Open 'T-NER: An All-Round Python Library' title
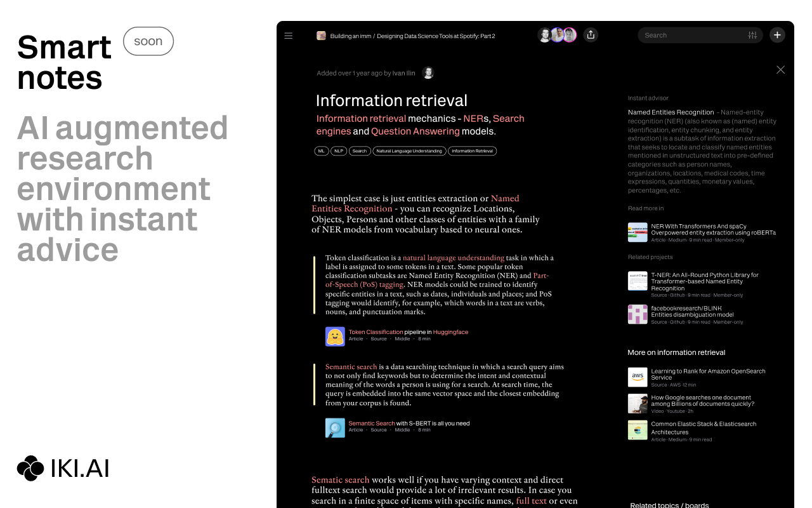Viewport: 812px width, 508px height. (705, 281)
